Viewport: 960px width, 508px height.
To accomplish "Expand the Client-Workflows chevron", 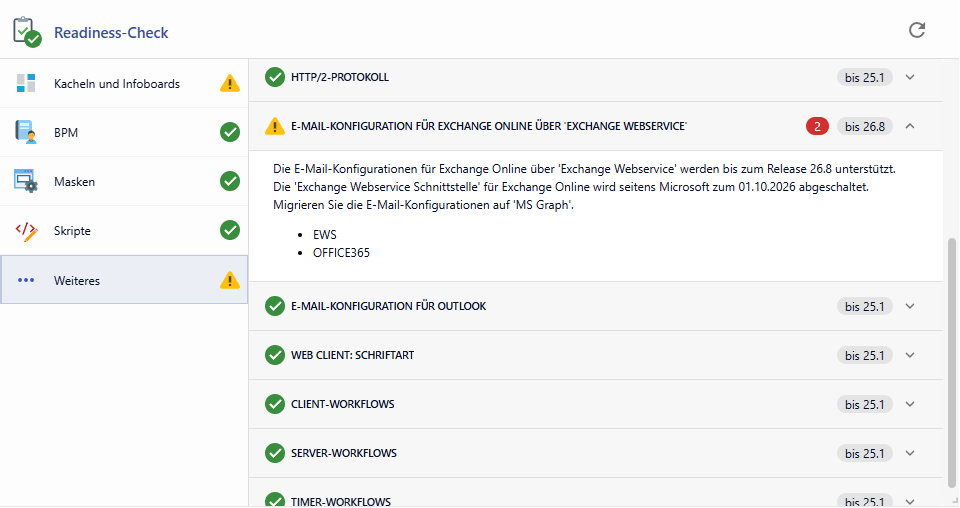I will tap(909, 404).
